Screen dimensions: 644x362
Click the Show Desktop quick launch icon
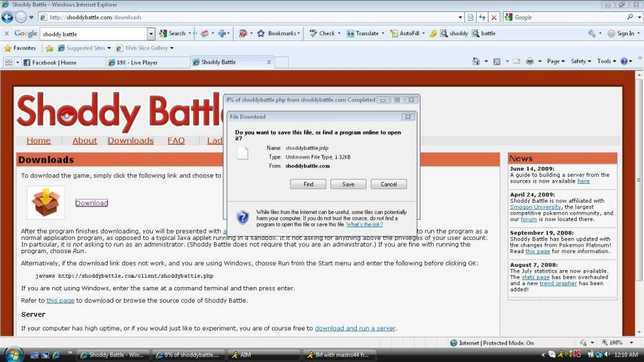(x=35, y=354)
